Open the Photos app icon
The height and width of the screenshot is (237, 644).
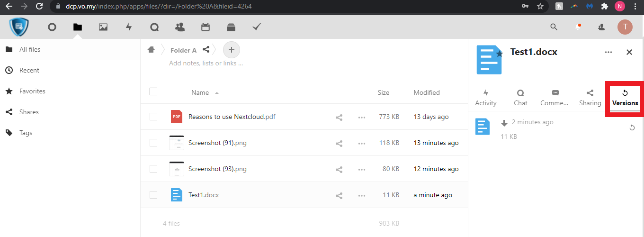pyautogui.click(x=103, y=27)
